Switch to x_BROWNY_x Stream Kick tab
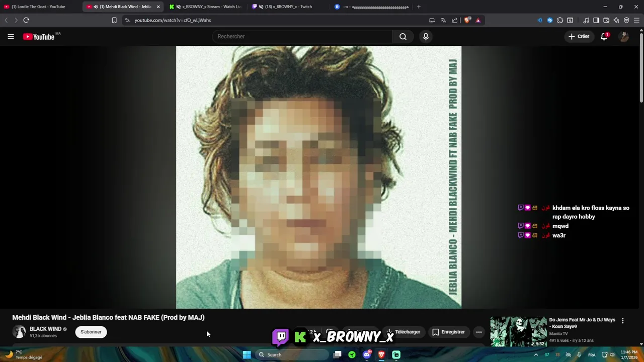 pyautogui.click(x=205, y=7)
